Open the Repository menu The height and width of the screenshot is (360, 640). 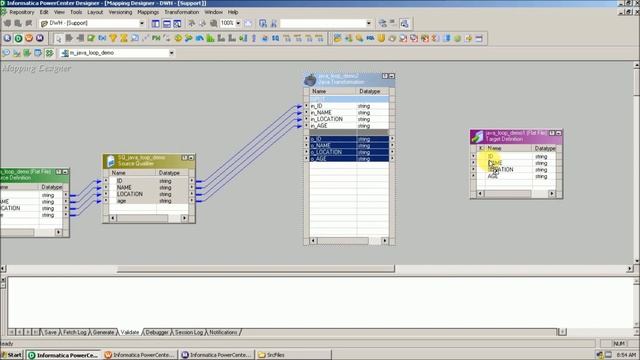[22, 12]
